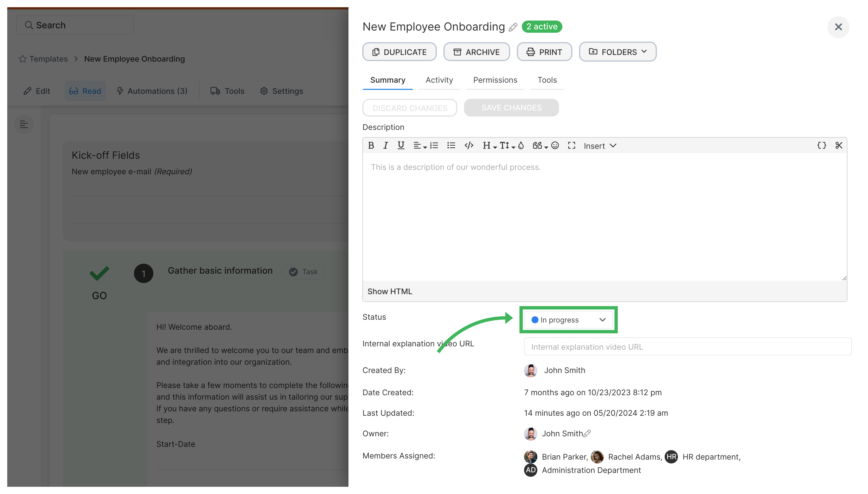Apply underline formatting in description editor
The image size is (868, 494).
(401, 145)
